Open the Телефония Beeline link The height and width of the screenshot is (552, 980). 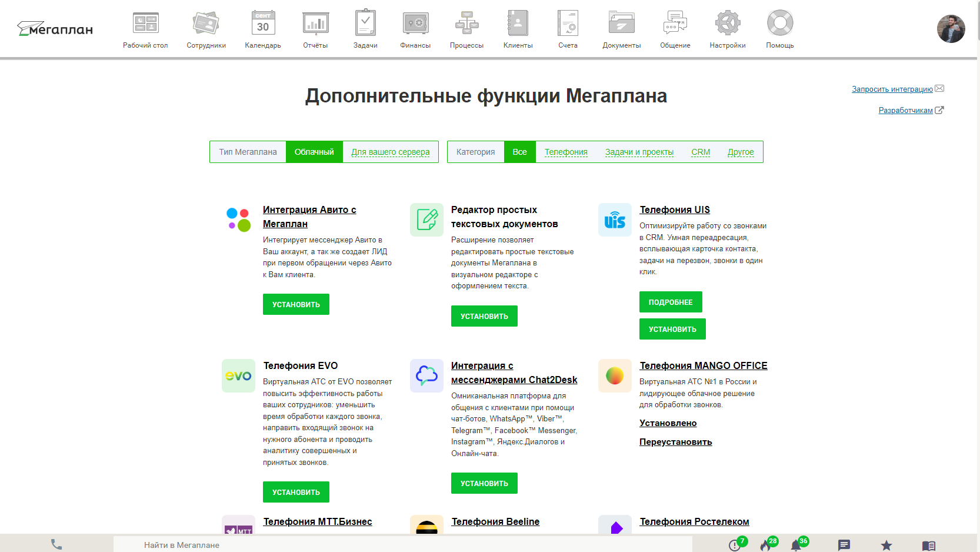tap(495, 521)
